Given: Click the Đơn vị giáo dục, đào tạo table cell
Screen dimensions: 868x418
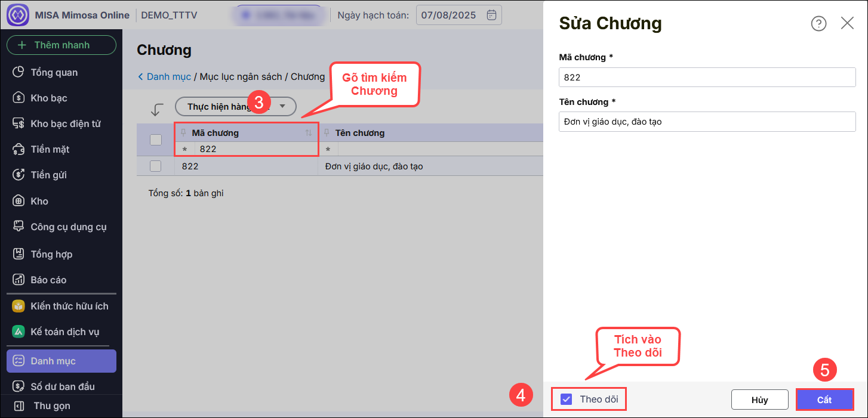Looking at the screenshot, I should (430, 166).
